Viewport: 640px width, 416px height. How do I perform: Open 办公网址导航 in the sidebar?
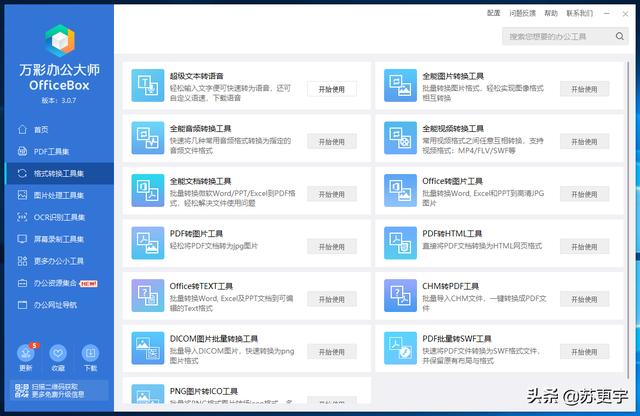pyautogui.click(x=60, y=305)
